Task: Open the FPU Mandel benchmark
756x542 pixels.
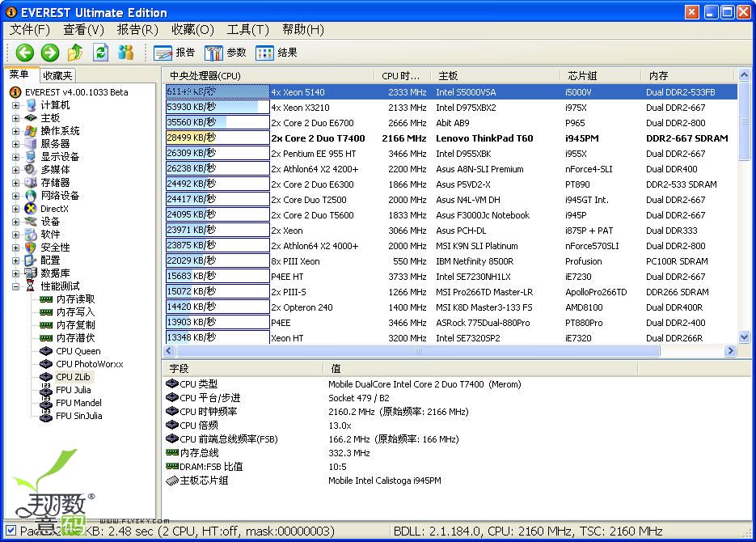Action: point(78,403)
